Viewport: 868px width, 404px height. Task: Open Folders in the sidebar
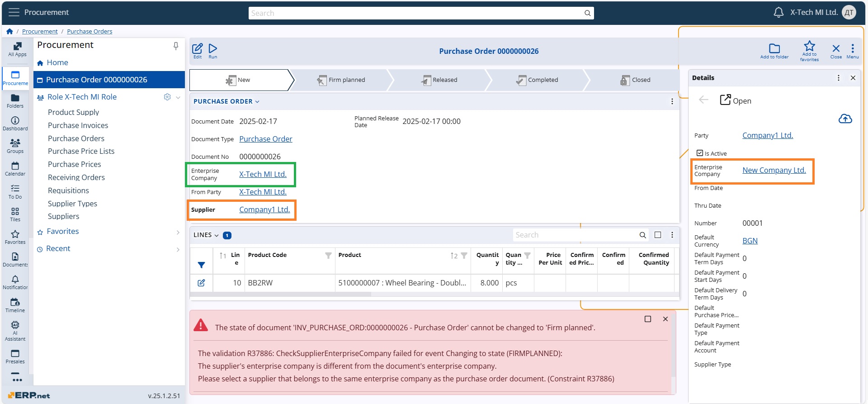tap(15, 101)
